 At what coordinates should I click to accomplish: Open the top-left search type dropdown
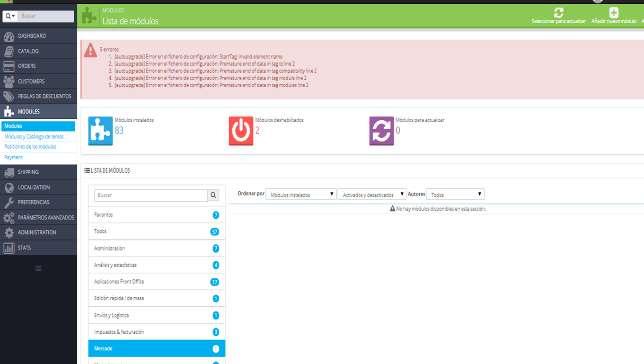(10, 16)
